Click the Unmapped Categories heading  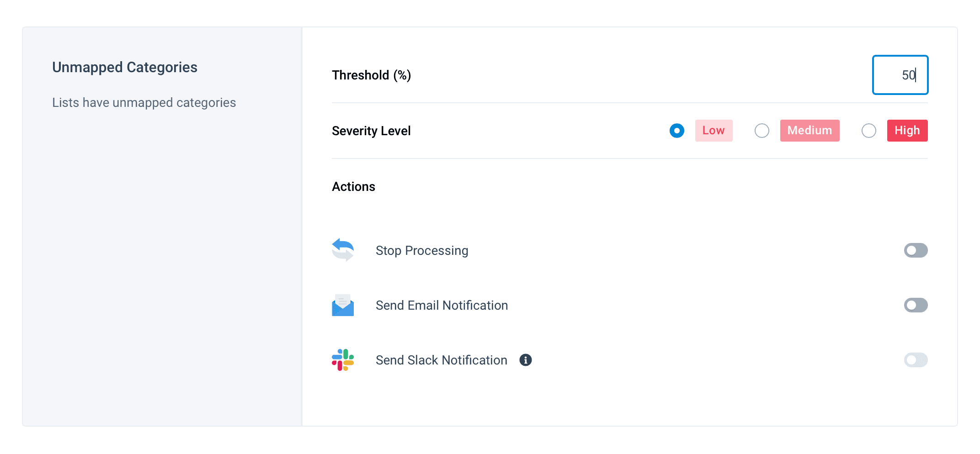pyautogui.click(x=125, y=67)
